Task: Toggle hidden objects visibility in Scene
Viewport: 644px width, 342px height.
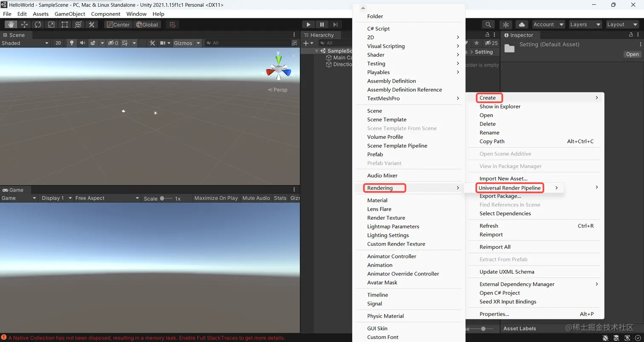Action: point(113,43)
